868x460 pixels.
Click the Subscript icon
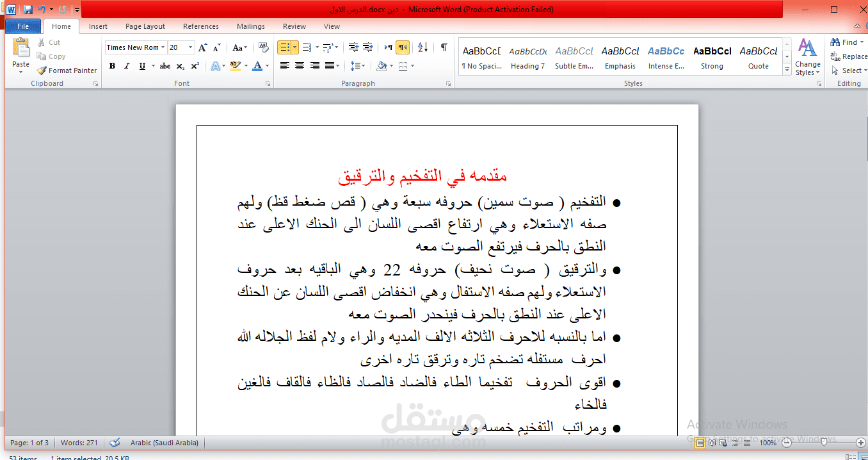[x=180, y=66]
